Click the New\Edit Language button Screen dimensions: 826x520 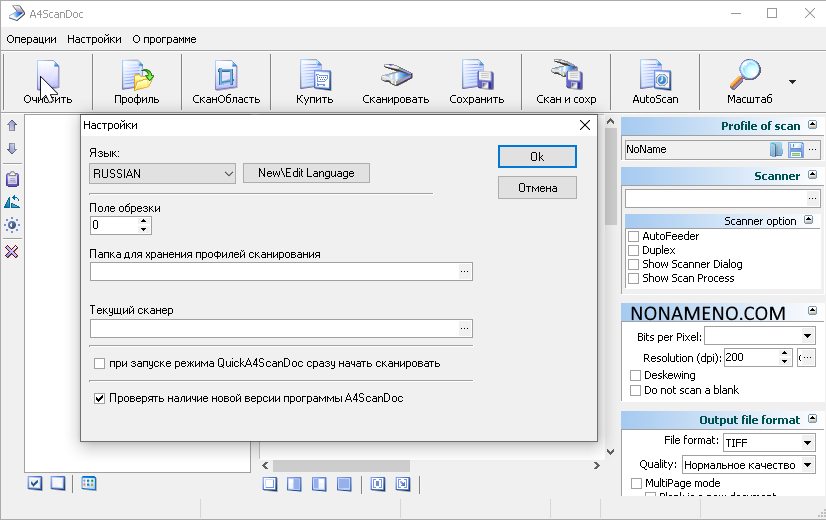tap(306, 173)
